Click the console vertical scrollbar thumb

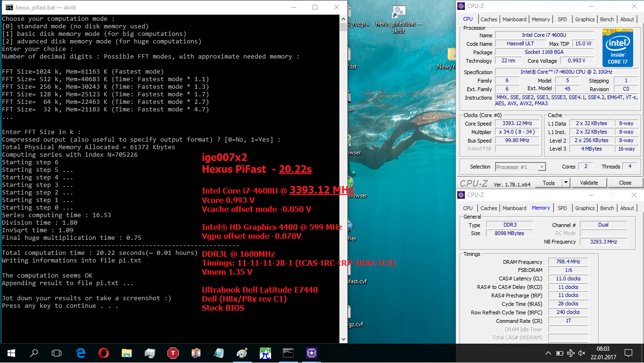click(343, 27)
